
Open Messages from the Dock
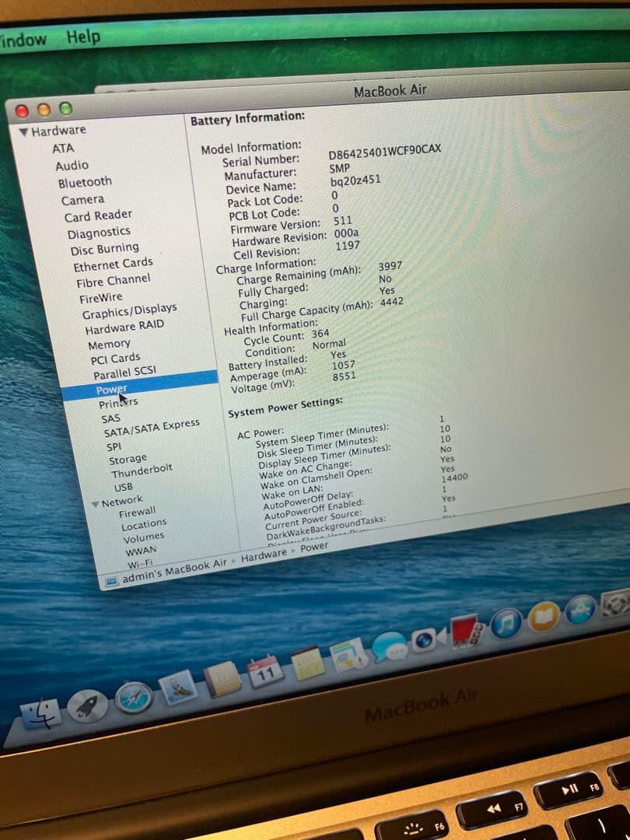click(391, 647)
